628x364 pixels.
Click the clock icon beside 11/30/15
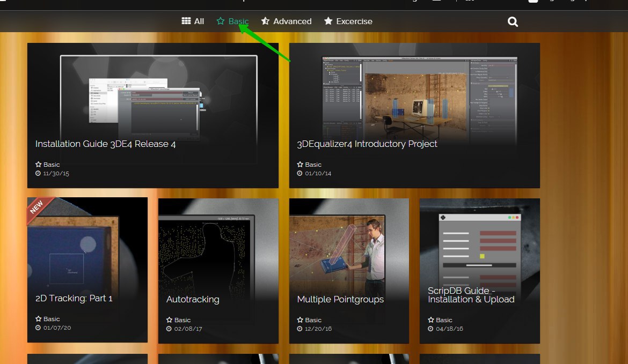38,174
